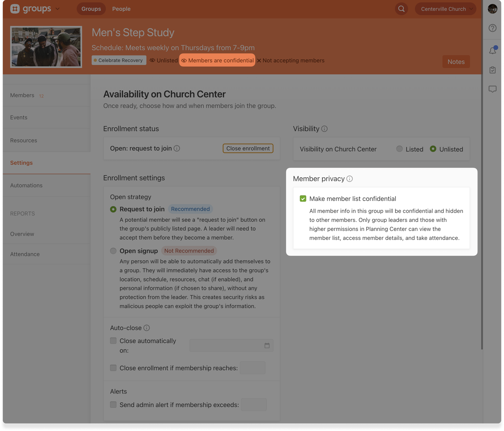The image size is (504, 431).
Task: Select the Listed visibility radio button
Action: [x=399, y=149]
